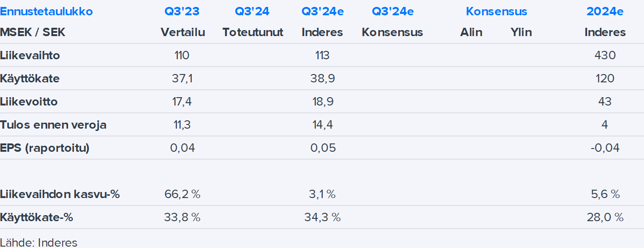Select the 38,9 Käyttökate estimate value

coord(322,79)
